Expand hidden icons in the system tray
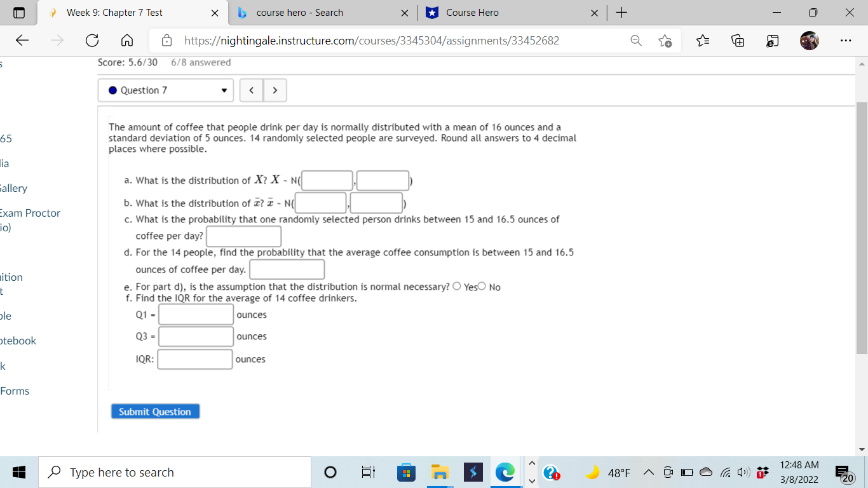Viewport: 868px width, 488px height. click(x=649, y=472)
